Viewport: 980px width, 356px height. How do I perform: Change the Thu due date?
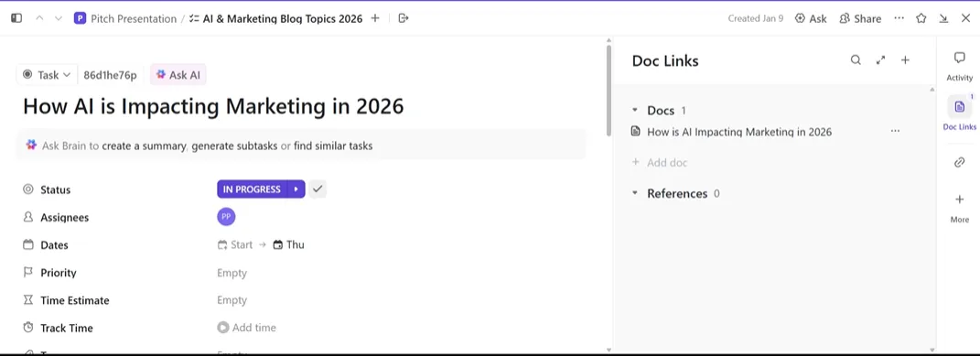pos(289,245)
